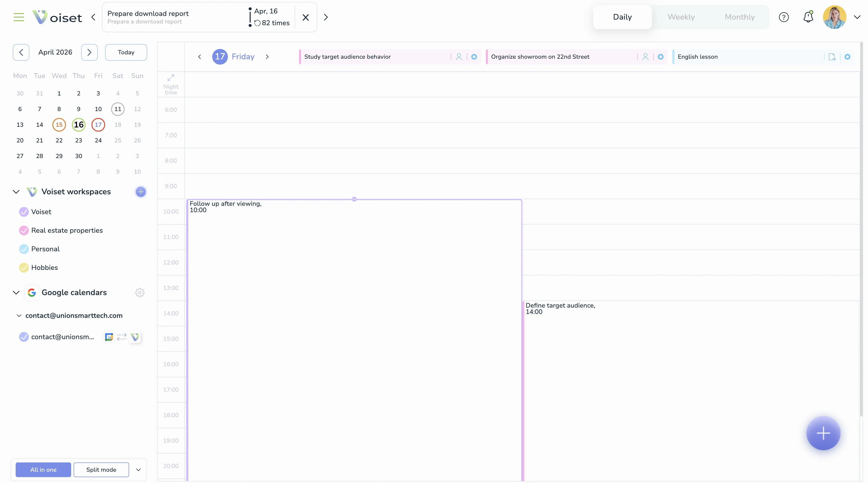Switch to Weekly view

681,17
